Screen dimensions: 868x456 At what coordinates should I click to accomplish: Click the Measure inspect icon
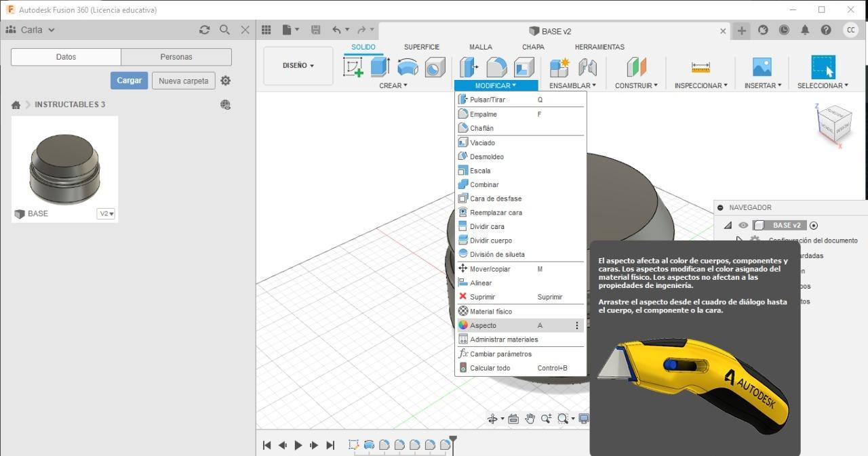point(701,67)
